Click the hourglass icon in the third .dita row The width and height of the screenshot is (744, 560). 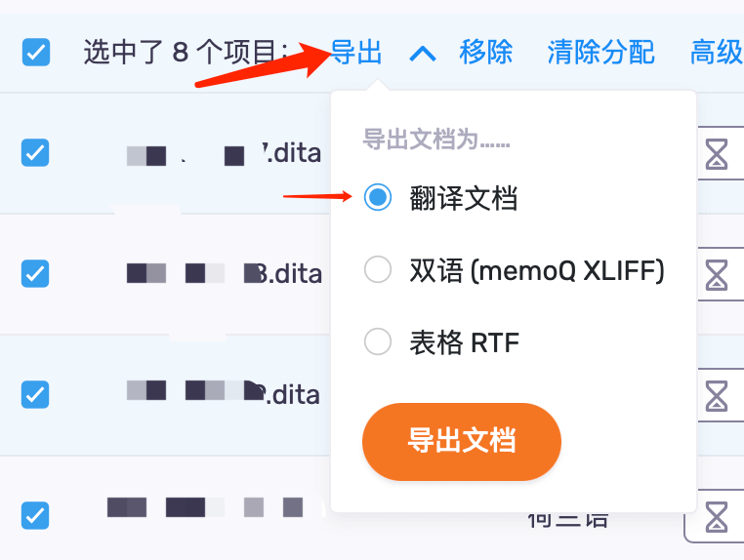(x=716, y=395)
